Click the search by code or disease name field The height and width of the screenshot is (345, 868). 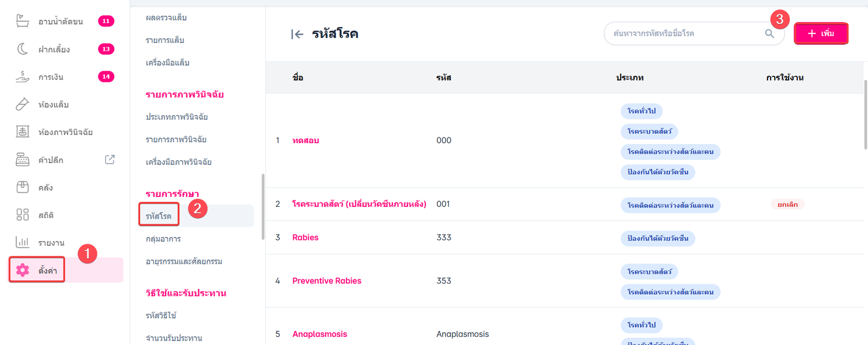[682, 33]
